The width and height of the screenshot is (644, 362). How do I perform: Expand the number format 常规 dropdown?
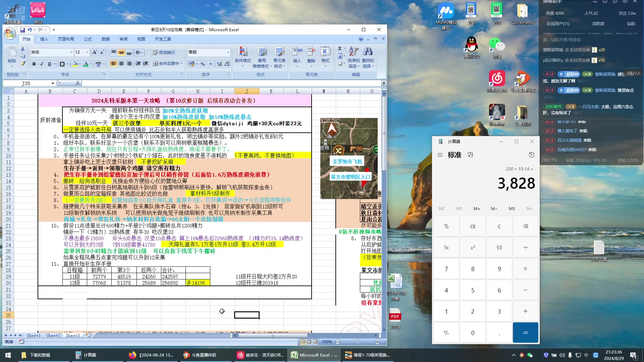pos(228,52)
